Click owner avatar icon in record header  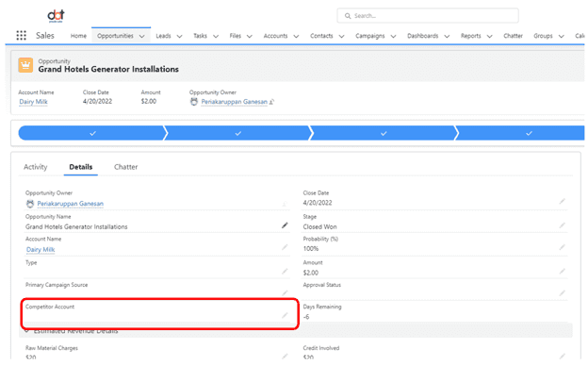click(x=194, y=102)
